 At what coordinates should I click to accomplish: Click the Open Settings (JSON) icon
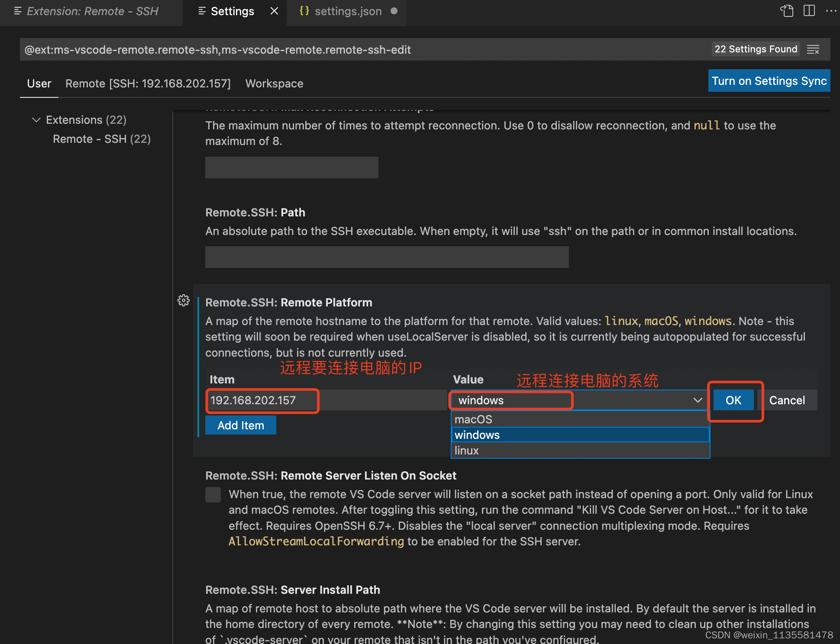(x=787, y=11)
